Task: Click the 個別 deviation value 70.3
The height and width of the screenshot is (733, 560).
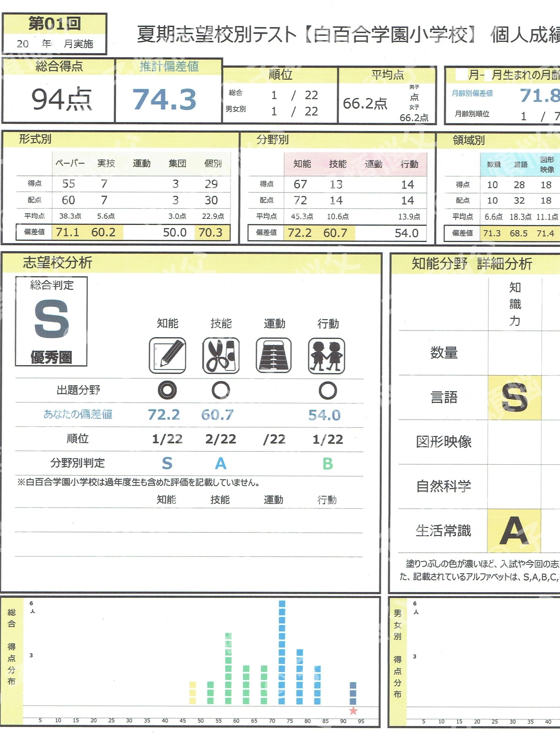Action: 210,232
